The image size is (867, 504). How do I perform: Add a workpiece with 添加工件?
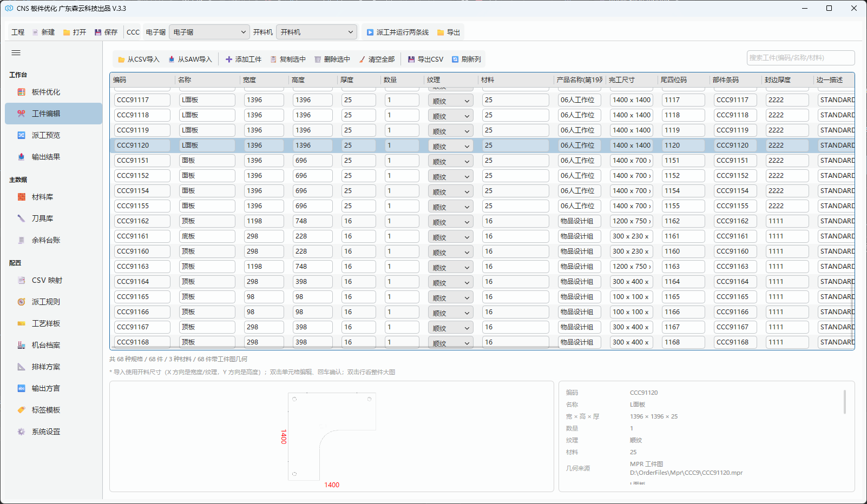[244, 59]
